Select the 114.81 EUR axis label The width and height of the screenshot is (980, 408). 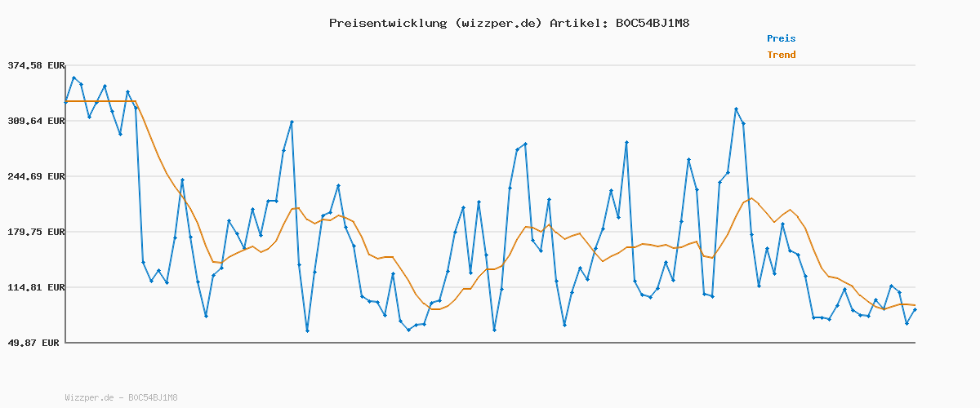(34, 287)
